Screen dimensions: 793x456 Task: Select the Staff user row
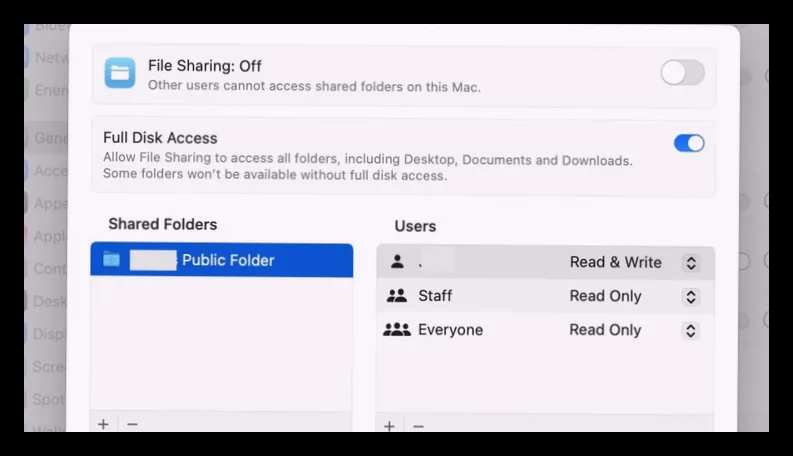pos(545,296)
